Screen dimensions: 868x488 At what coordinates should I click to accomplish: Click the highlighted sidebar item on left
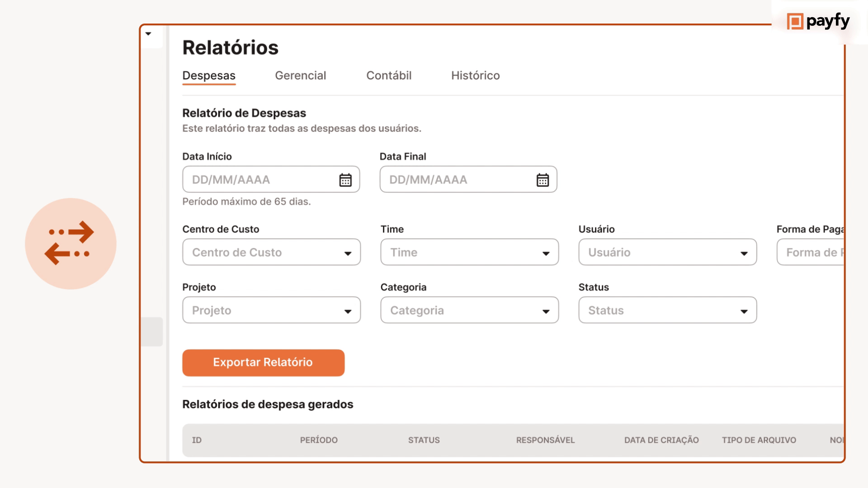coord(152,332)
